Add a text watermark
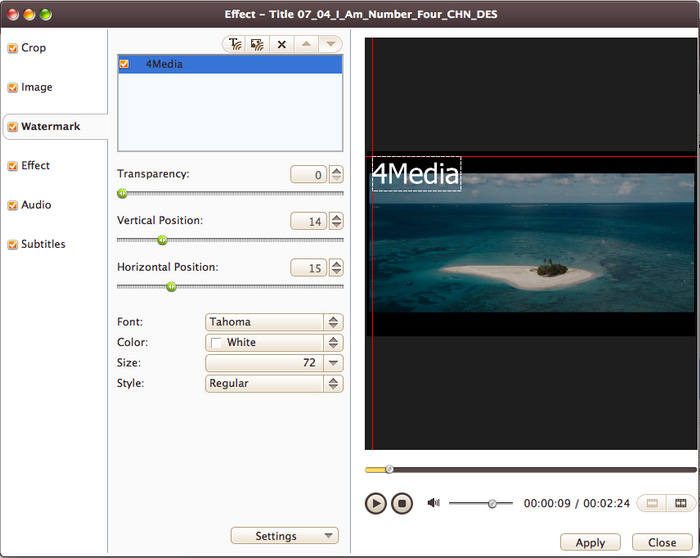The height and width of the screenshot is (558, 700). 234,45
